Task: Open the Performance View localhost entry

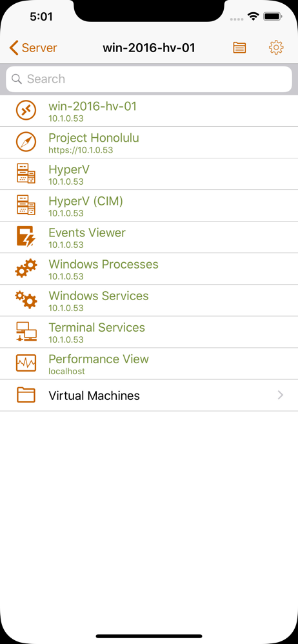Action: pos(149,364)
